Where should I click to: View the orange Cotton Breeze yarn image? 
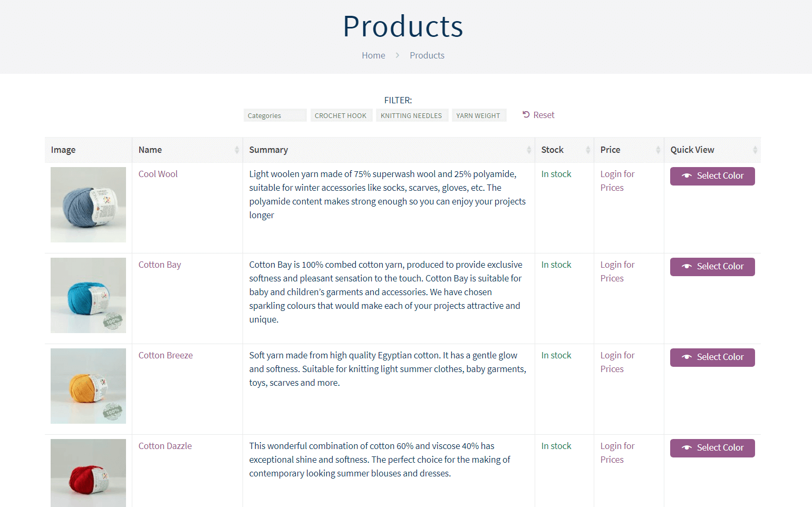point(88,386)
